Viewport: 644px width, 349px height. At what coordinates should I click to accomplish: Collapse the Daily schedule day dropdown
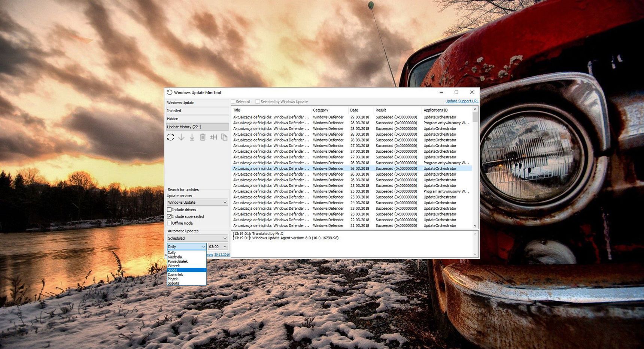[186, 246]
